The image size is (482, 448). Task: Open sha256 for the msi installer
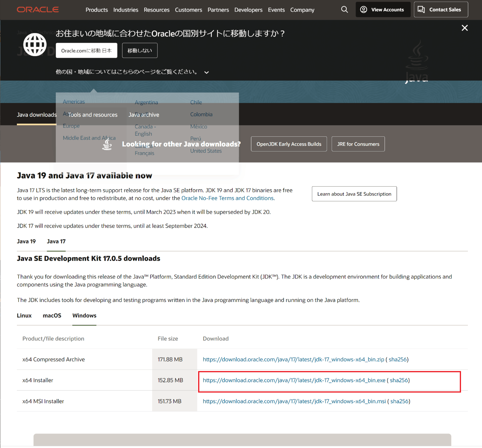pos(399,401)
